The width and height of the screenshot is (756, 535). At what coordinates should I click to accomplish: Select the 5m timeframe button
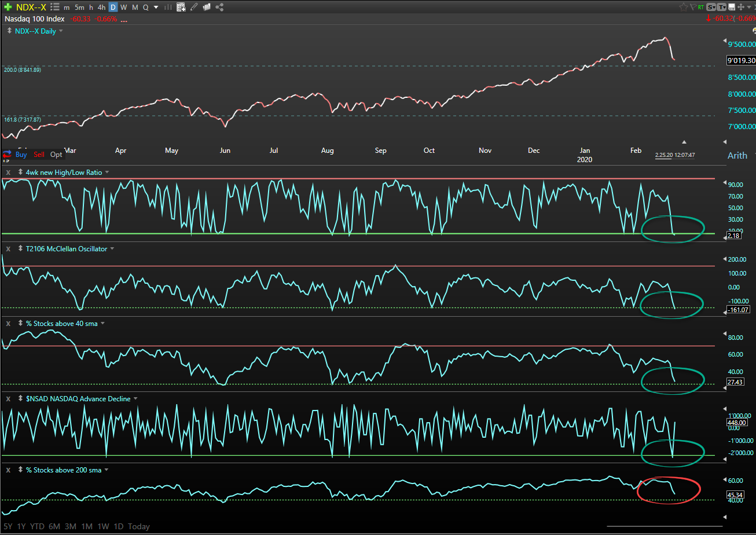79,8
